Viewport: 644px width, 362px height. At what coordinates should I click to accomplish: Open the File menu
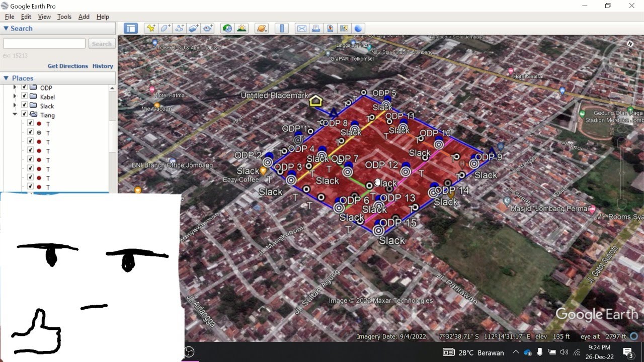click(10, 17)
